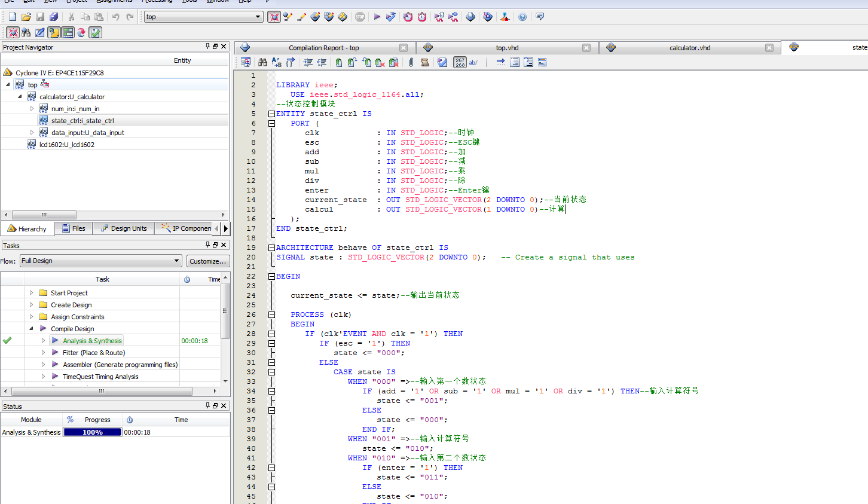Click the Save file floppy icon

(40, 17)
